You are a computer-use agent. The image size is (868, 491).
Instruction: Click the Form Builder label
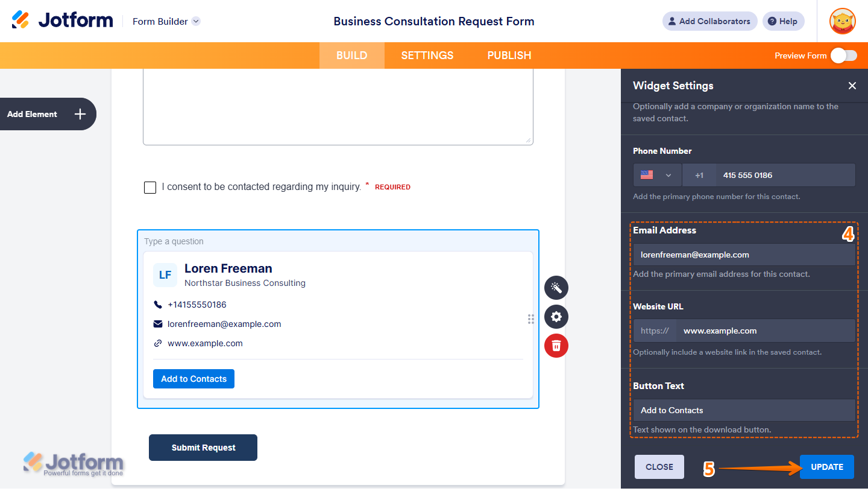pyautogui.click(x=160, y=21)
